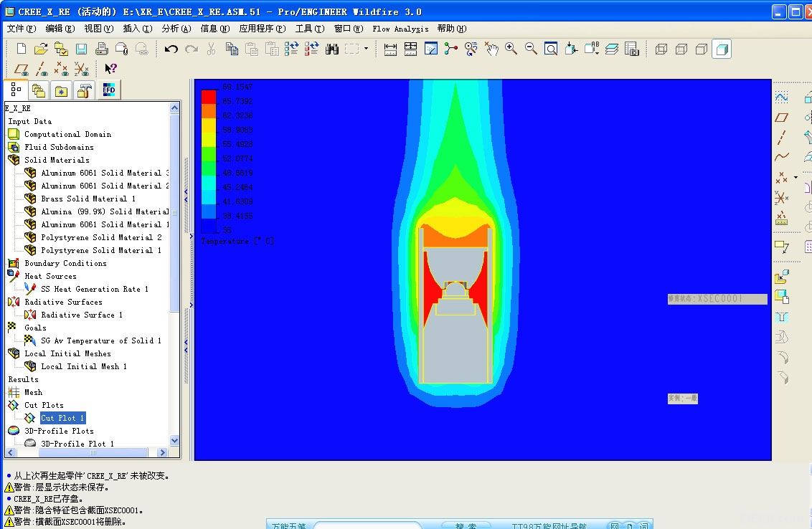Create a datum plane from the right toolbar

(781, 118)
